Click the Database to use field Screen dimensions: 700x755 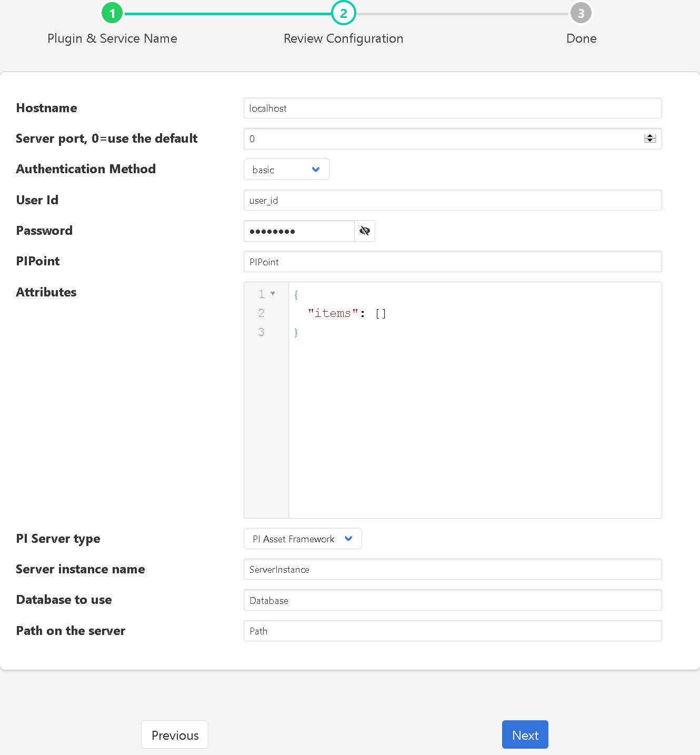452,600
